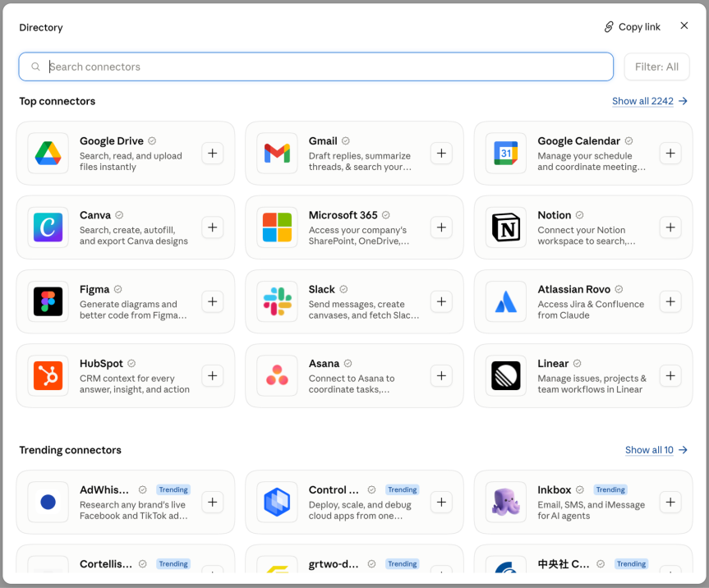Click the "Top connectors" heading
709x588 pixels.
coord(58,101)
